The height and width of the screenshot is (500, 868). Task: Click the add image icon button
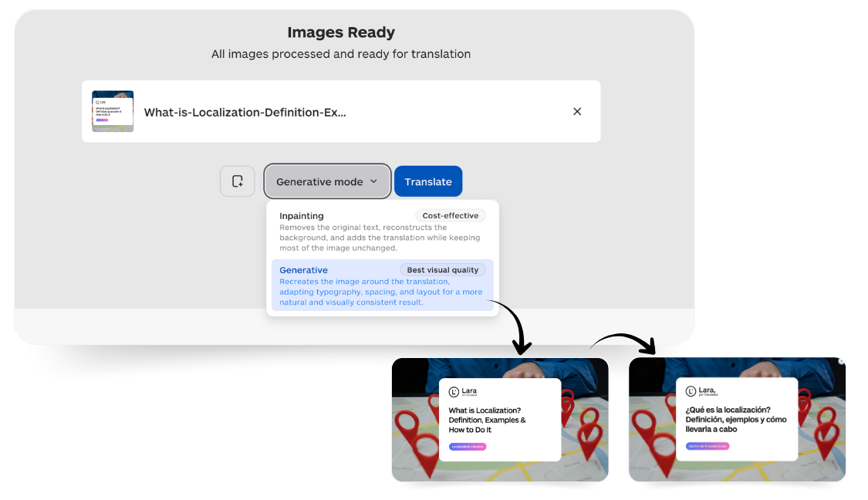(238, 181)
